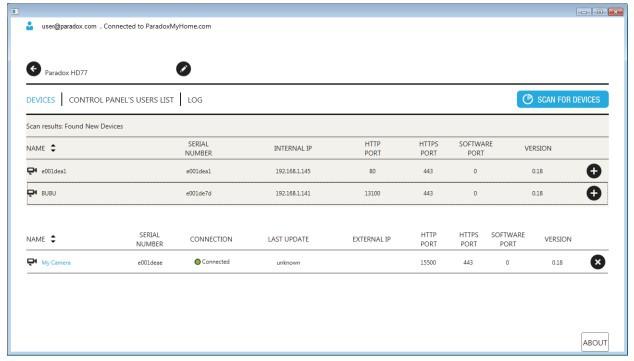Edit site name with pencil icon

(184, 69)
